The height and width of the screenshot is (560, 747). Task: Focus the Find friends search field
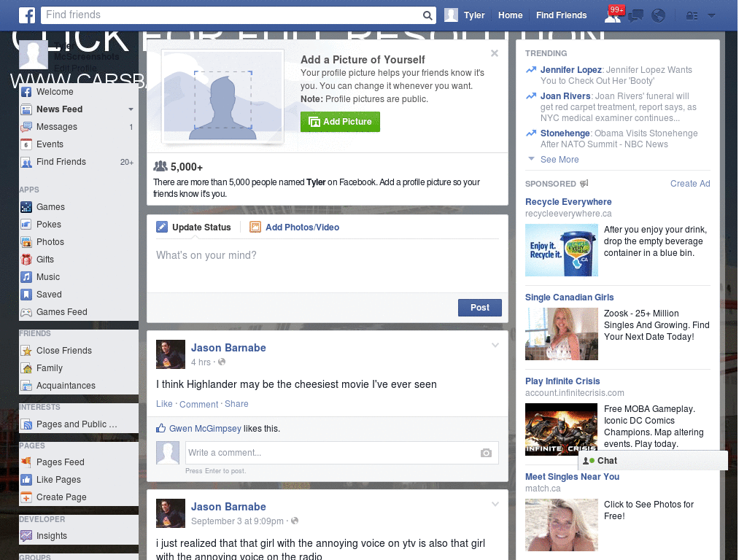coord(232,15)
